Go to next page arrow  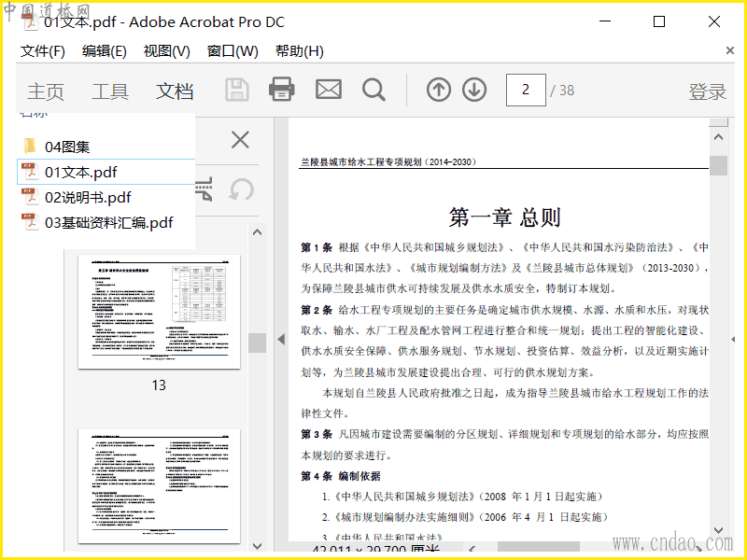point(474,90)
